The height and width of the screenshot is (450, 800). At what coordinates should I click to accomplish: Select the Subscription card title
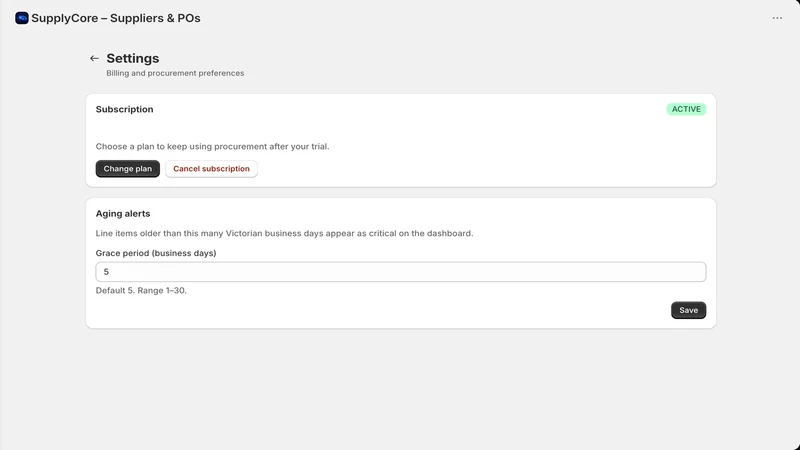[124, 109]
